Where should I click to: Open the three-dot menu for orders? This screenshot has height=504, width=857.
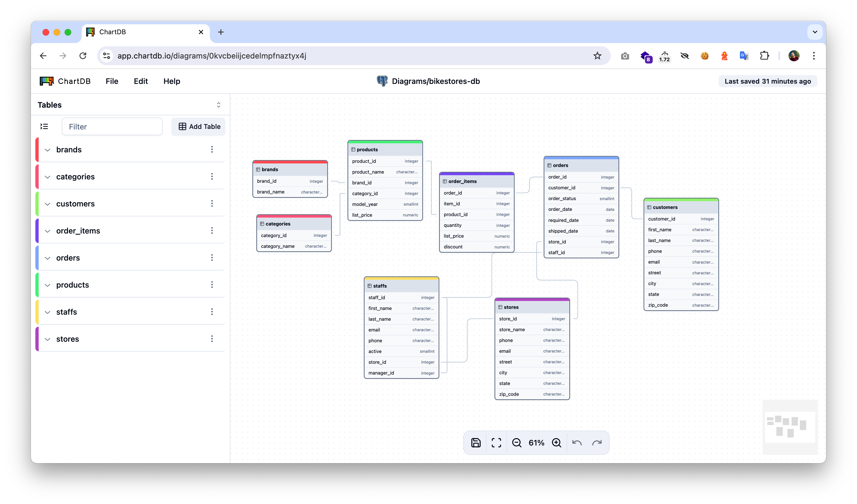click(x=212, y=258)
